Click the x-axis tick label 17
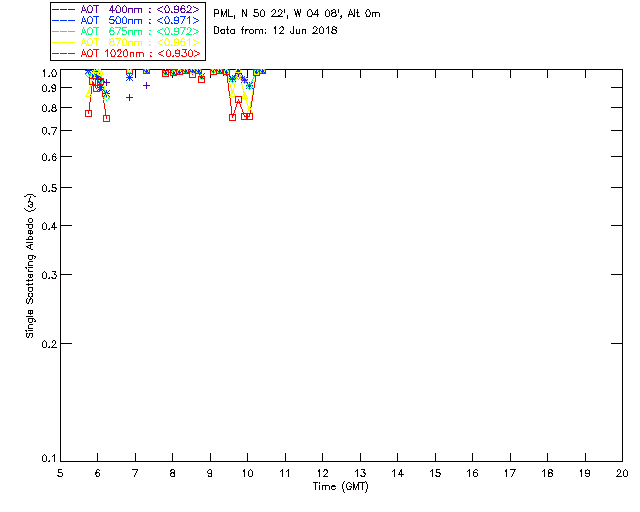The width and height of the screenshot is (640, 512). pyautogui.click(x=510, y=473)
